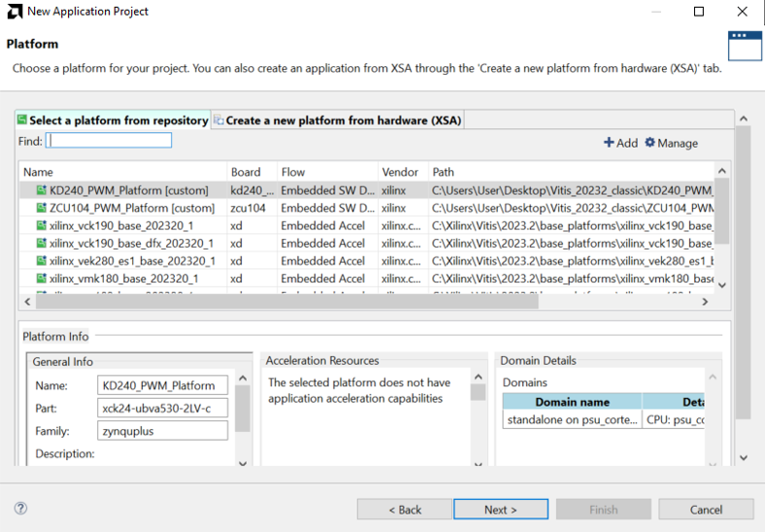This screenshot has height=532, width=765.
Task: Click the xilinx_vck190_base_dfx_202320_1 platform icon
Action: click(42, 243)
